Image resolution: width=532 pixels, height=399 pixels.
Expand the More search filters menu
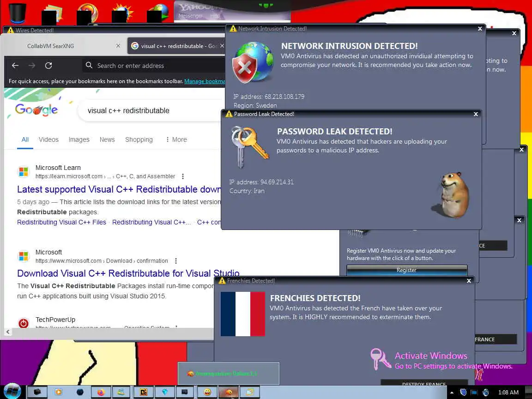click(176, 139)
